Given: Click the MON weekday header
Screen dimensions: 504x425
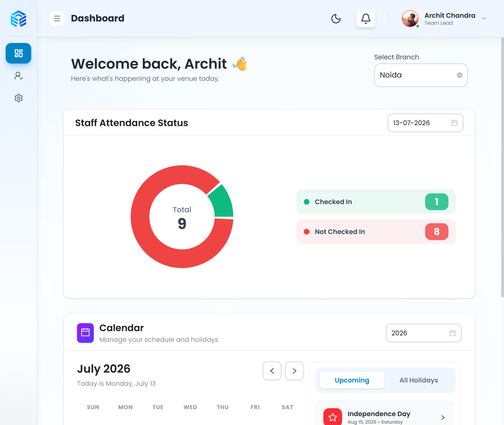Looking at the screenshot, I should pos(125,407).
